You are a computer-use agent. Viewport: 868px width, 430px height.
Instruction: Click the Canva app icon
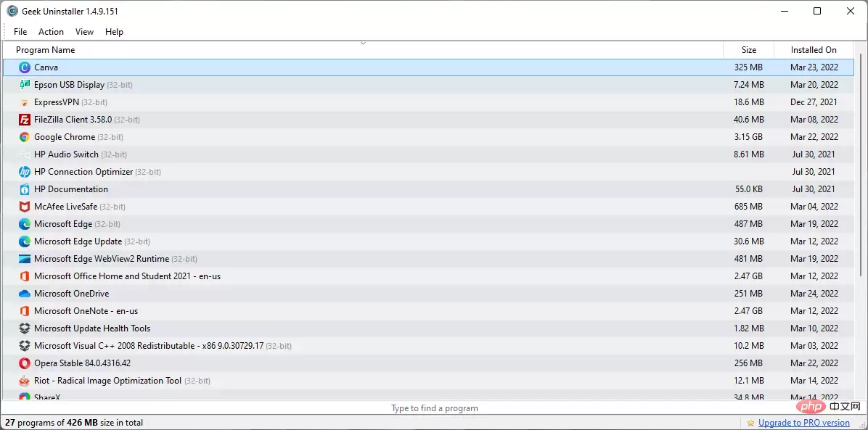[25, 67]
